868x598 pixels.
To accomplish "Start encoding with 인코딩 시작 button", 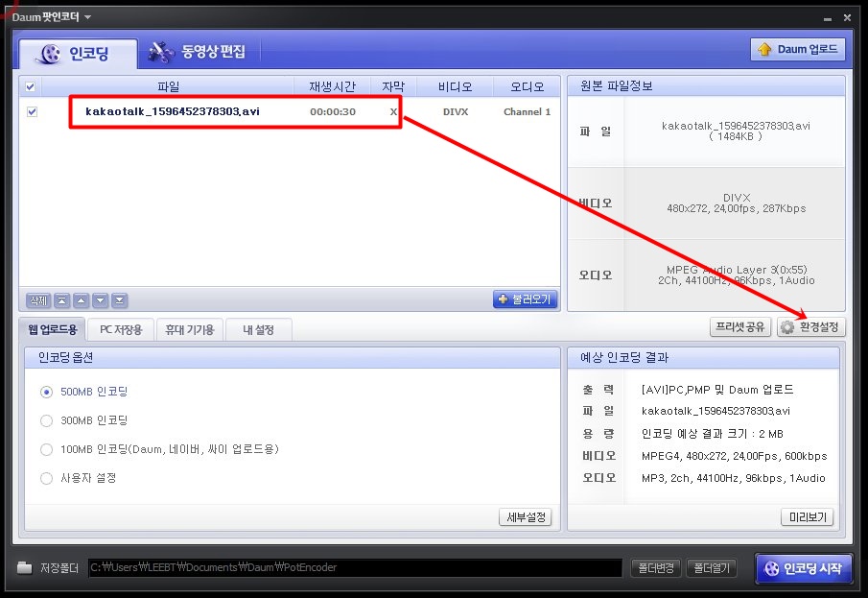I will click(803, 568).
